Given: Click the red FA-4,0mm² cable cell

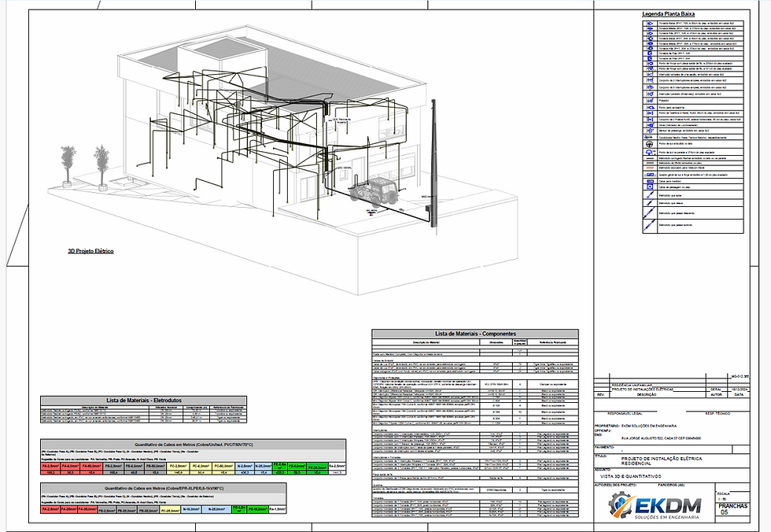Looking at the screenshot, I should click(x=71, y=466).
